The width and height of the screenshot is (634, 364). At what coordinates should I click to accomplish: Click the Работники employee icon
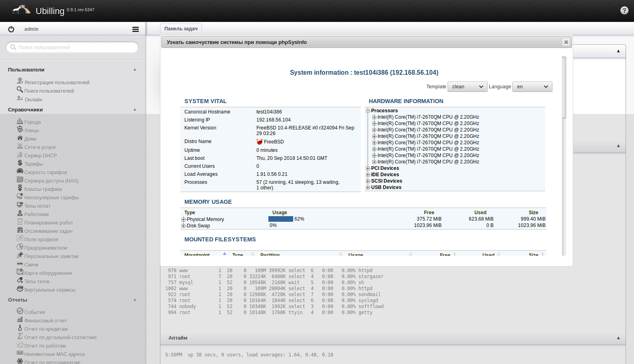[x=20, y=213]
